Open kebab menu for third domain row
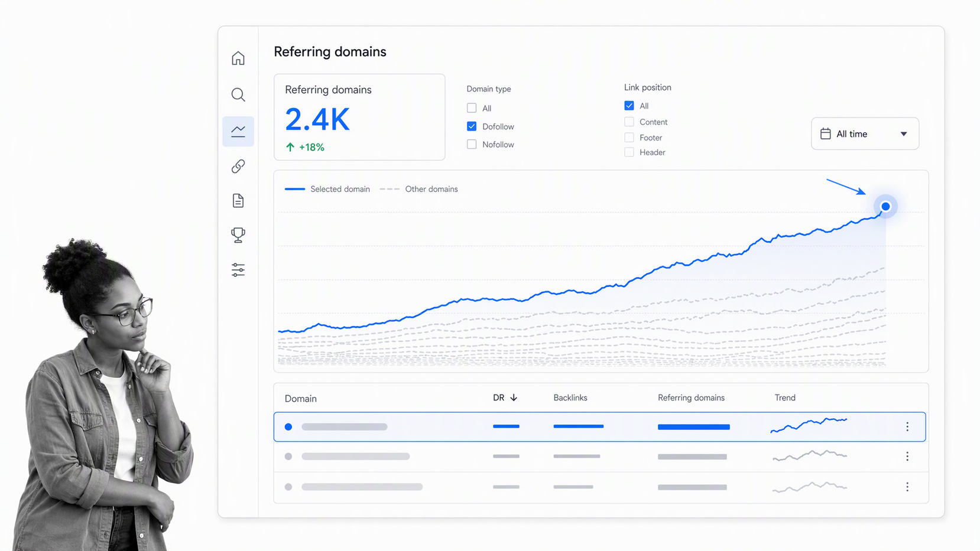 tap(907, 487)
